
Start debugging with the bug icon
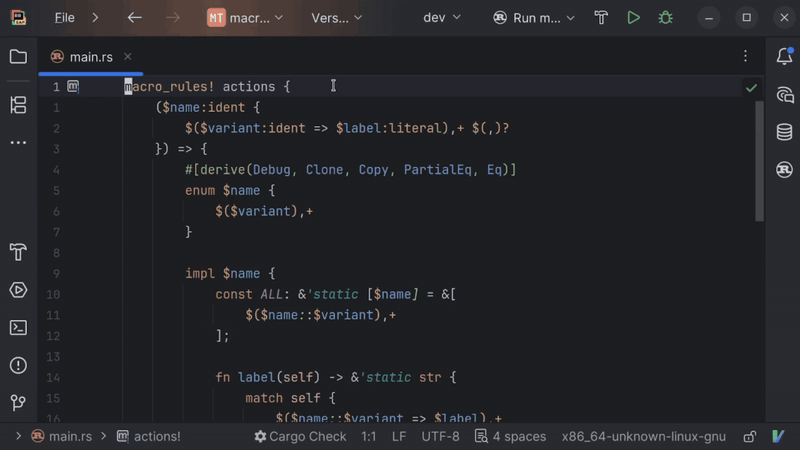coord(665,18)
